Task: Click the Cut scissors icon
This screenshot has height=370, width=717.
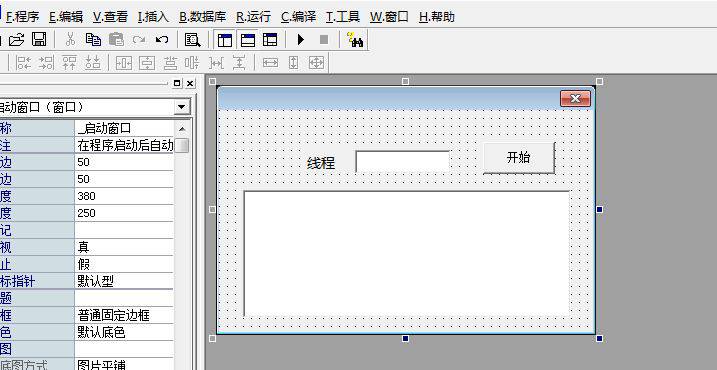Action: point(70,40)
